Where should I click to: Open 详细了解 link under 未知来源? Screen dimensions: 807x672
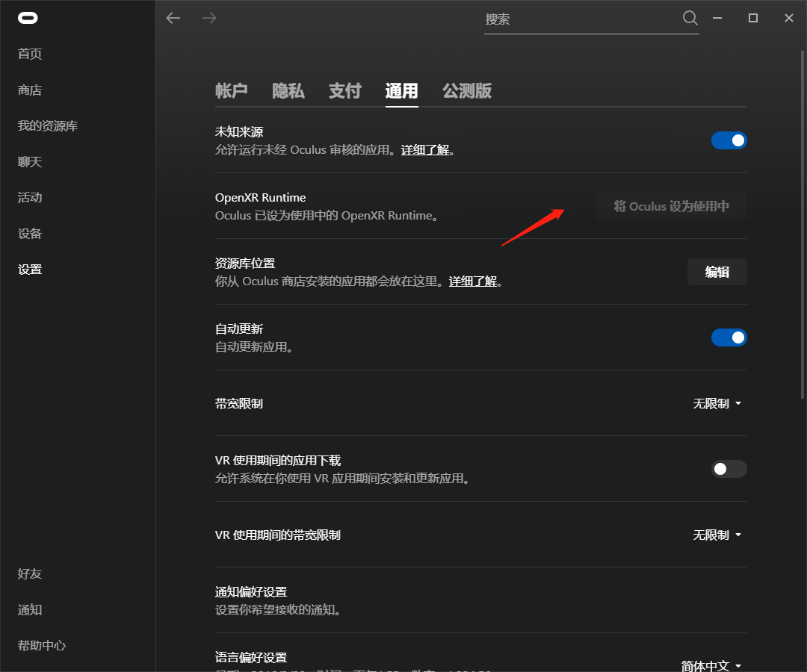425,150
